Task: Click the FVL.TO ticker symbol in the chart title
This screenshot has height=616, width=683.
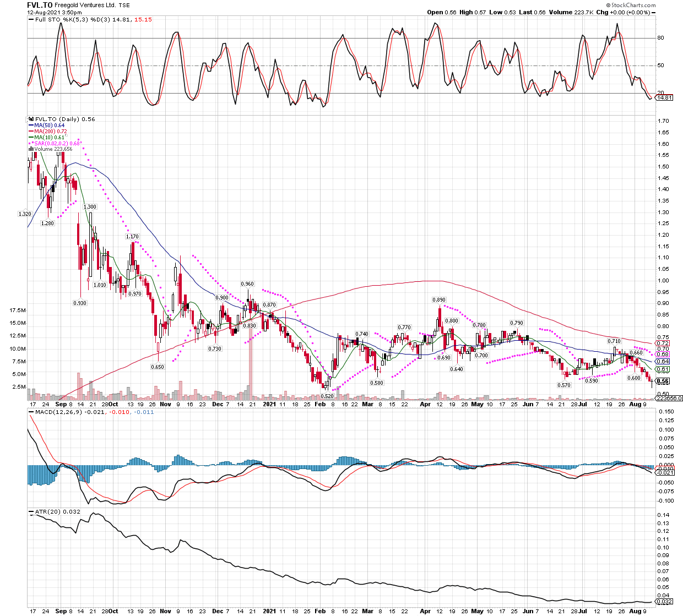Action: click(x=40, y=4)
